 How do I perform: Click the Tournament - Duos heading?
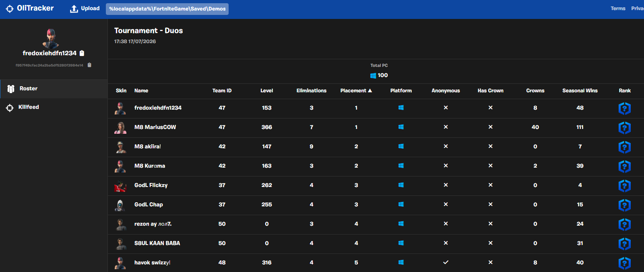(x=149, y=31)
